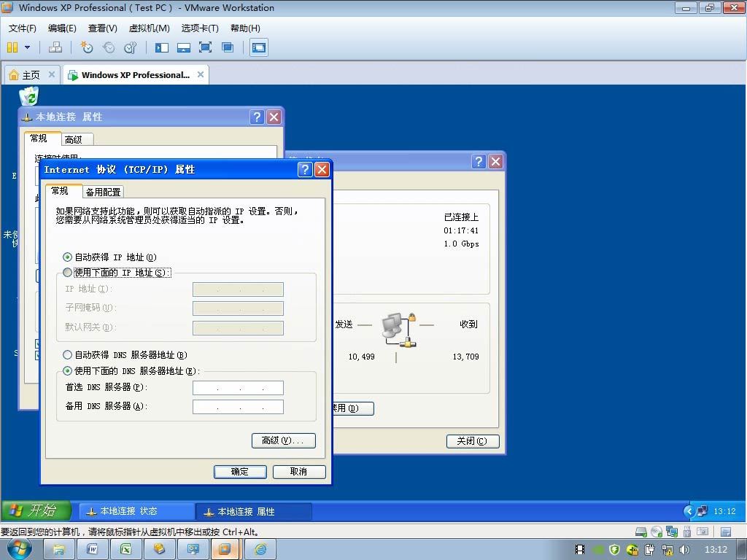Click the host volume speaker tray icon
747x560 pixels.
point(684,550)
